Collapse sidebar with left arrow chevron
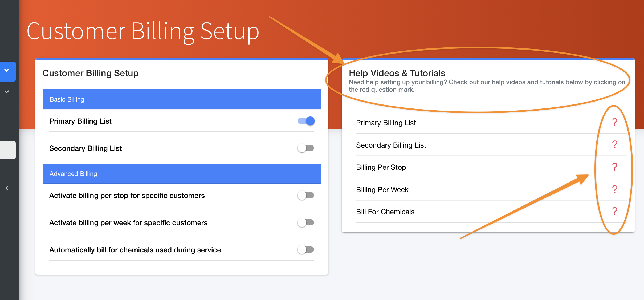644x300 pixels. 7,188
